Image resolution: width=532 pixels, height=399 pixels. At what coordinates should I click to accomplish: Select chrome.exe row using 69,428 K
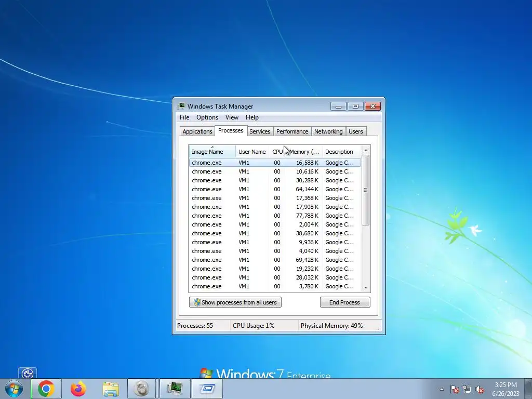click(x=275, y=260)
